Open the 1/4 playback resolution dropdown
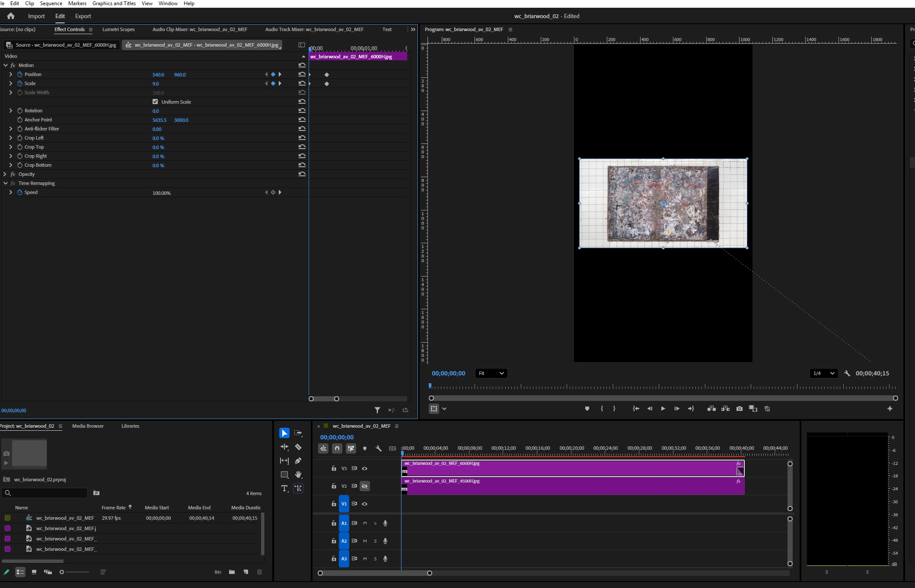 point(823,373)
